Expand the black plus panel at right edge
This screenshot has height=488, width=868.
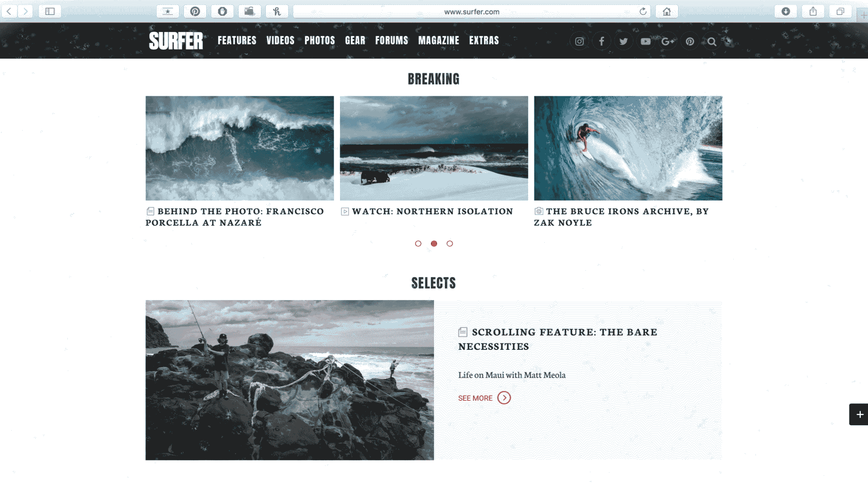coord(859,414)
